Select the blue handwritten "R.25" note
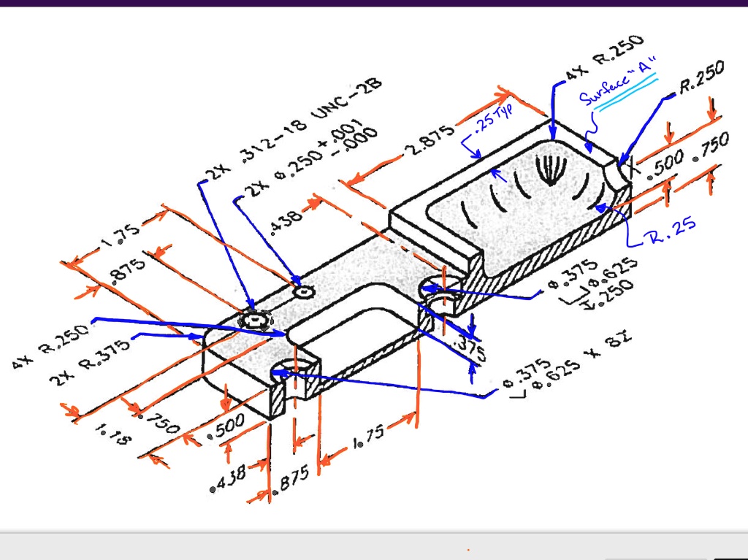 671,231
